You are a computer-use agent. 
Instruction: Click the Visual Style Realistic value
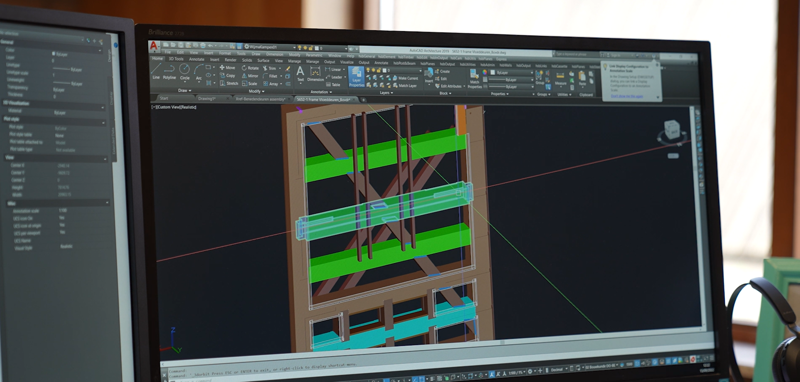pyautogui.click(x=66, y=246)
